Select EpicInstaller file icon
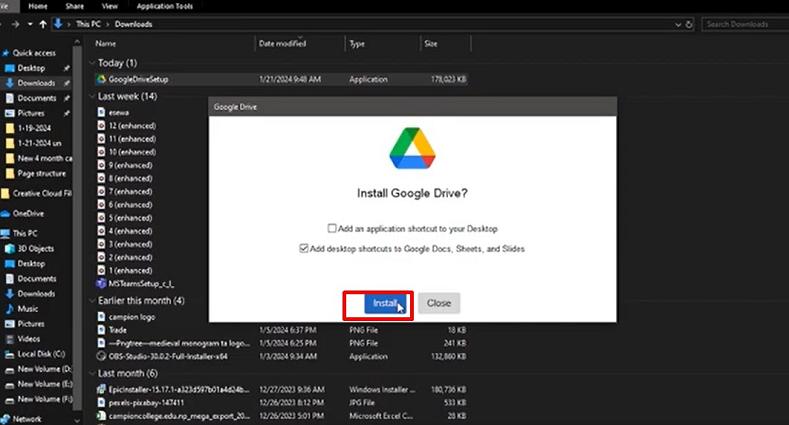 click(101, 389)
